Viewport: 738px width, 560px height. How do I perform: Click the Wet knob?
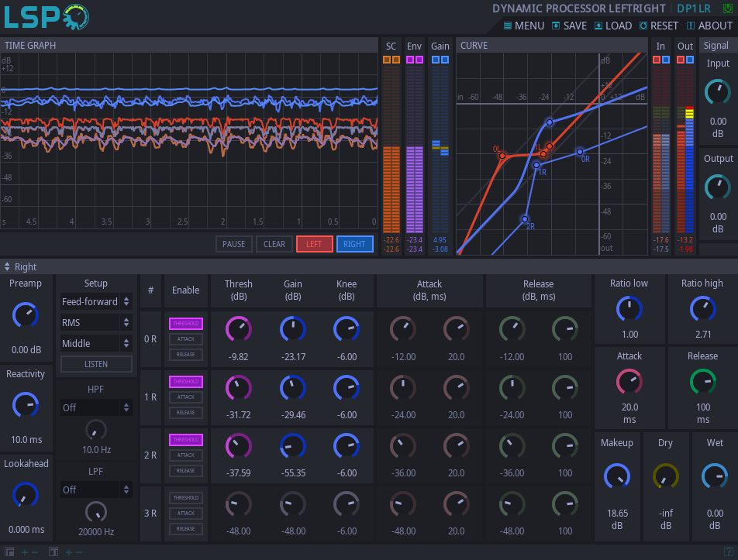point(715,477)
